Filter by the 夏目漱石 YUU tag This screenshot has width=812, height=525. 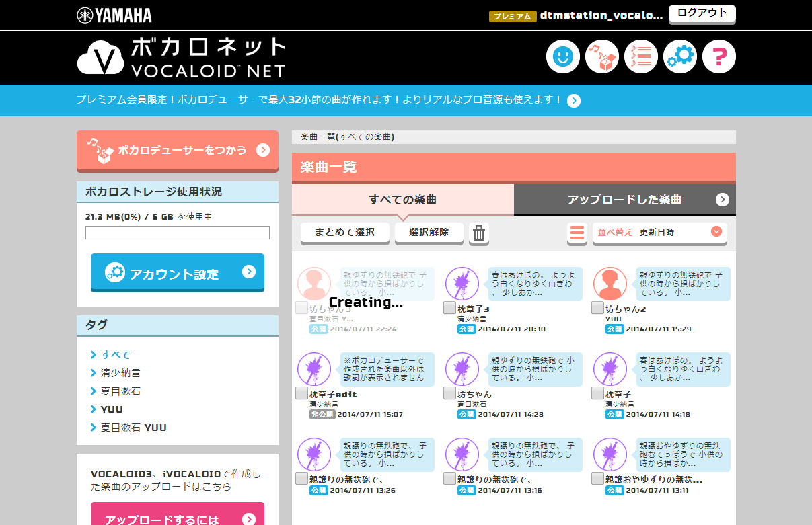133,427
